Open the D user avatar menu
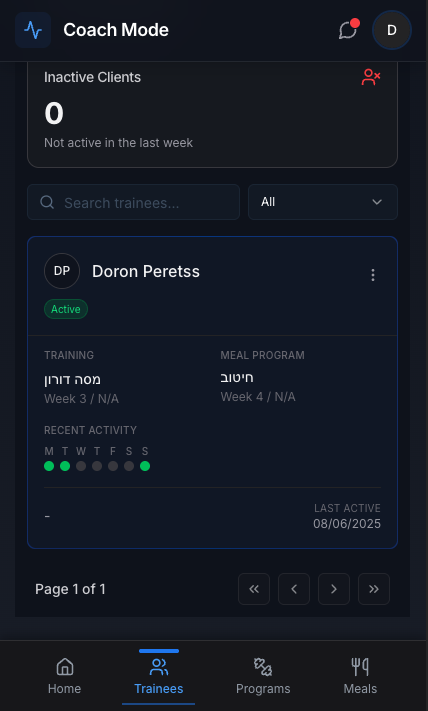 pos(392,30)
